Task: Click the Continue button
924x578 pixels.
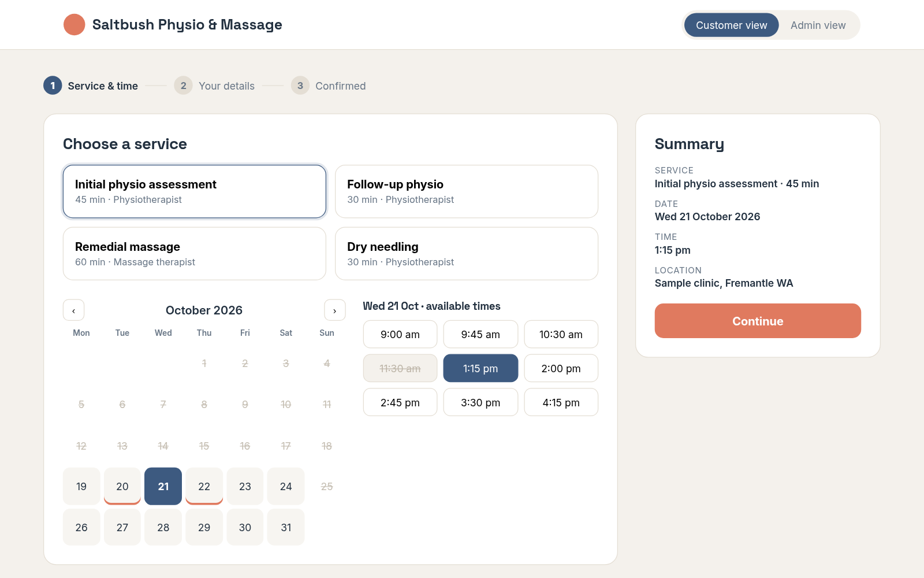Action: click(x=758, y=321)
